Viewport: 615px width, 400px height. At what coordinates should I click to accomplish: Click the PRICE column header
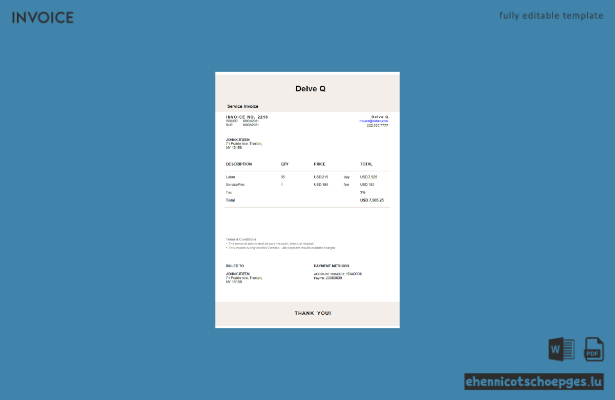[319, 164]
